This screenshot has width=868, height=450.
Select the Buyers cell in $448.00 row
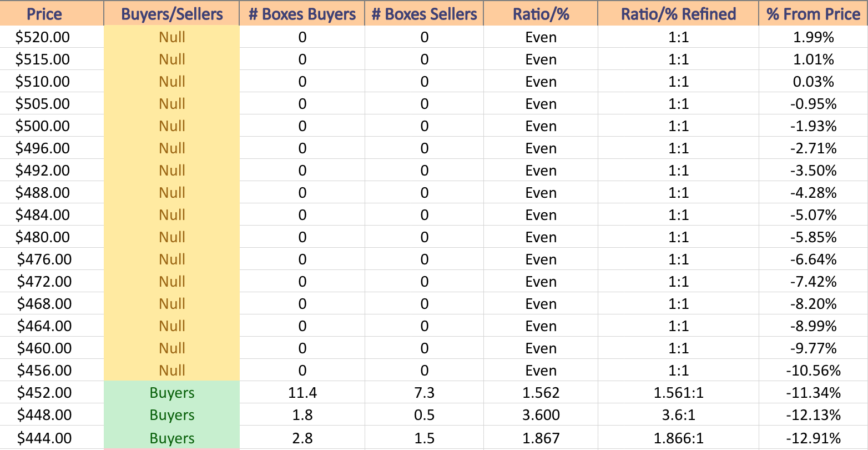pyautogui.click(x=172, y=415)
